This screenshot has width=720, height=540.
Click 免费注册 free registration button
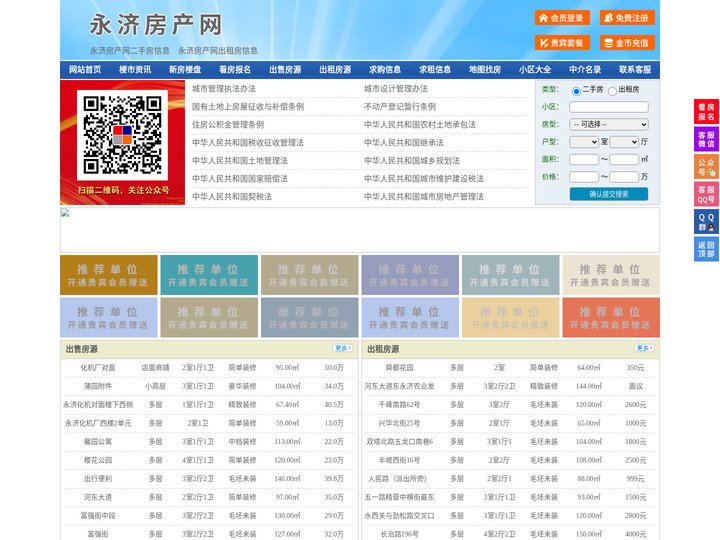[x=627, y=18]
